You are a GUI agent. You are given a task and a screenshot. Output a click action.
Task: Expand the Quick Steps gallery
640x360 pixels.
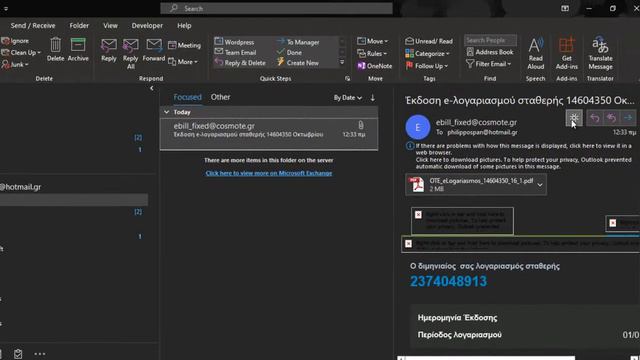pyautogui.click(x=342, y=62)
